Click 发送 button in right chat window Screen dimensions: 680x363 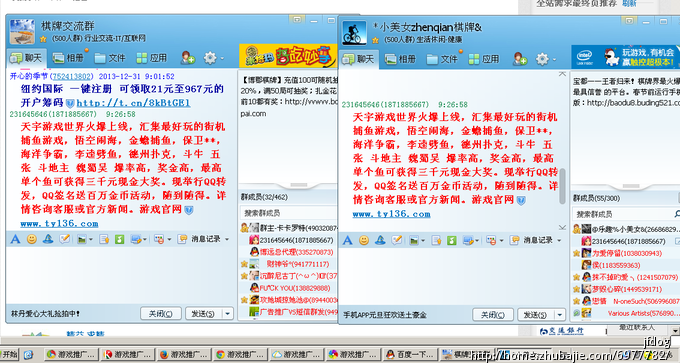tap(536, 315)
